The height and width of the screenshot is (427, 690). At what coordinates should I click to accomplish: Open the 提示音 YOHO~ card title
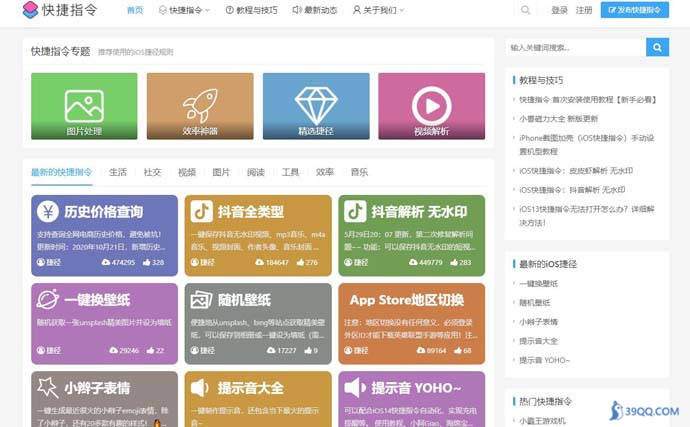pos(416,387)
